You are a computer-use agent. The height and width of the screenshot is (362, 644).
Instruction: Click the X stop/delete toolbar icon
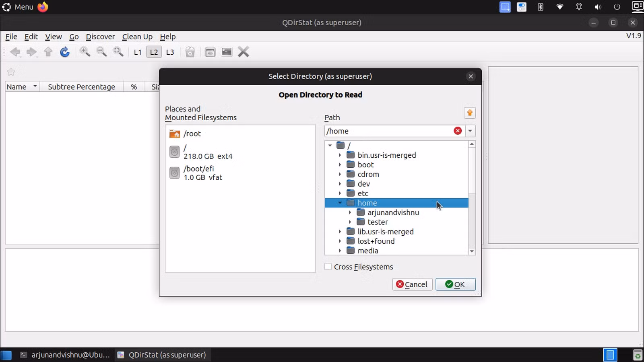(244, 52)
